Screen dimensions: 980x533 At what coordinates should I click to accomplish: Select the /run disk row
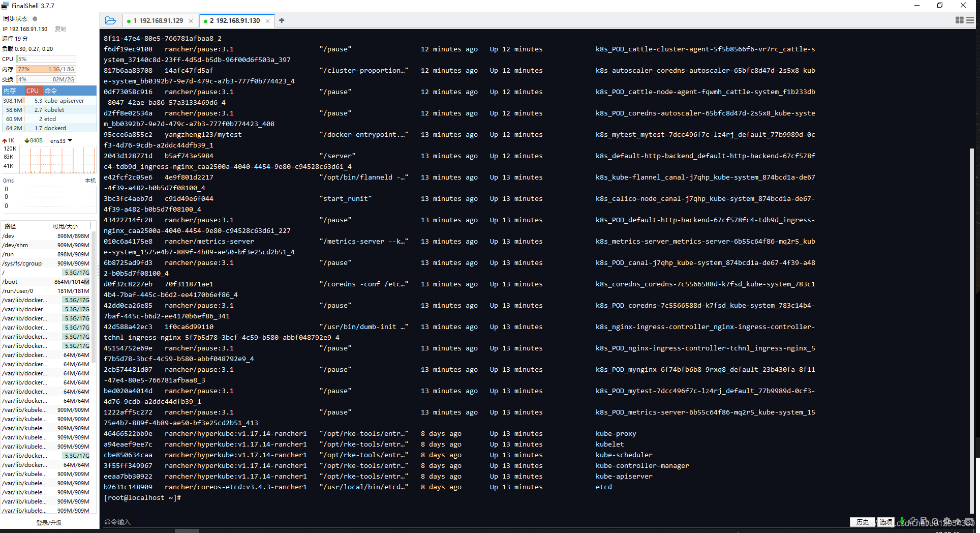46,254
